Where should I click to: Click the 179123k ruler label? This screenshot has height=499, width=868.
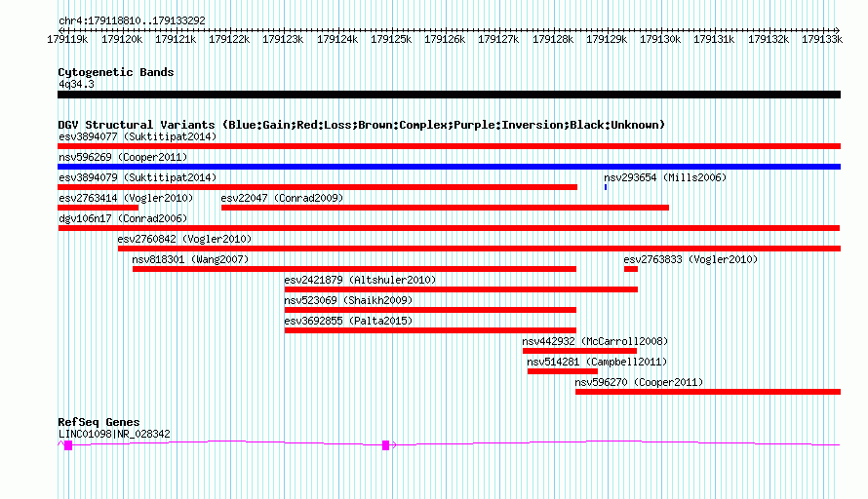point(283,40)
